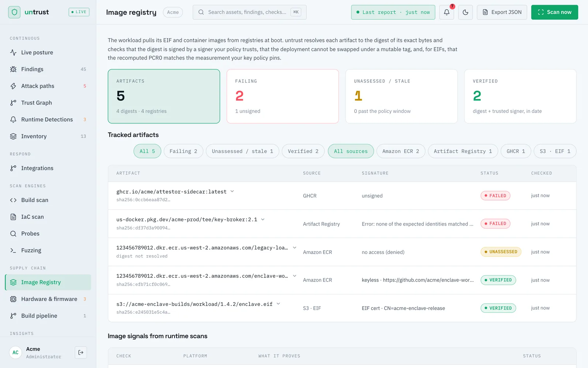
Task: Open the Failing summary card
Action: pos(283,96)
